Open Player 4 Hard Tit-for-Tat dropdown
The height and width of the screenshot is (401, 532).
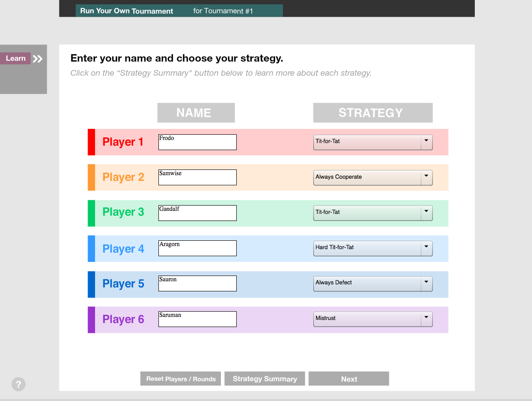373,248
